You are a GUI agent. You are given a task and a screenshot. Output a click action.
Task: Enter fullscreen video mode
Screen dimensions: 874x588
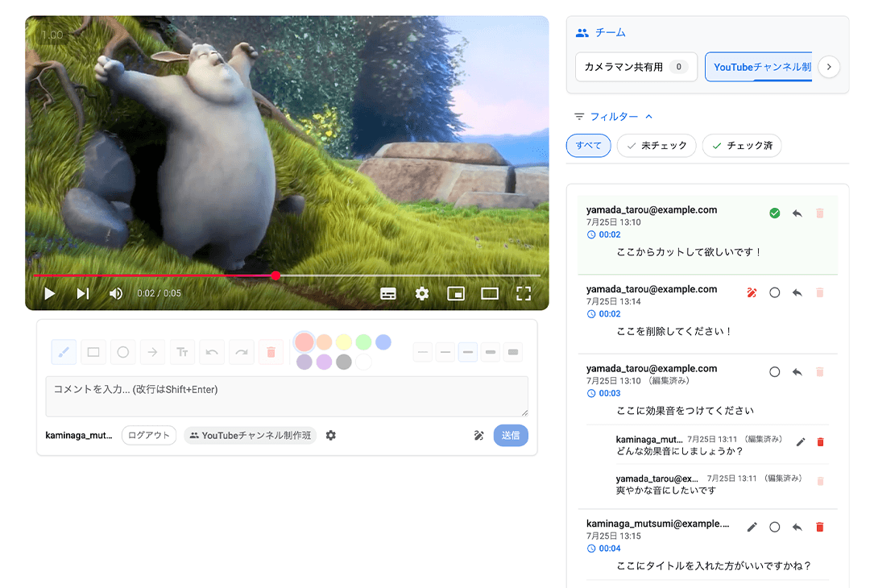click(x=524, y=293)
